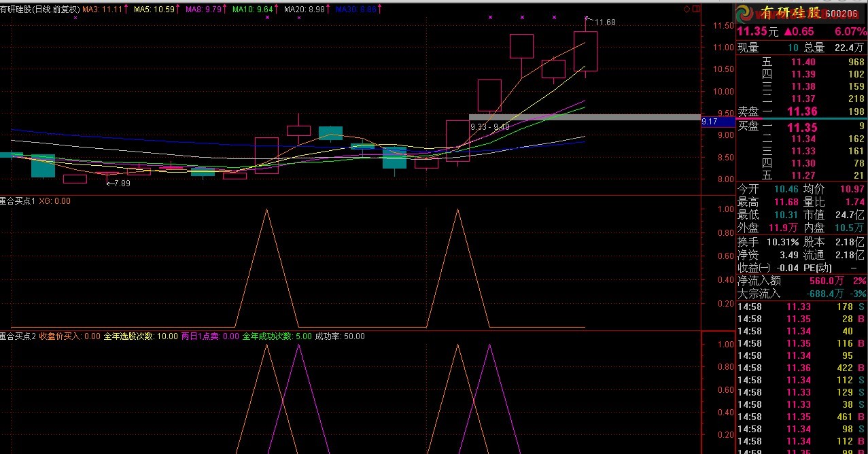Click the small square icon beside the diamond

695,9
